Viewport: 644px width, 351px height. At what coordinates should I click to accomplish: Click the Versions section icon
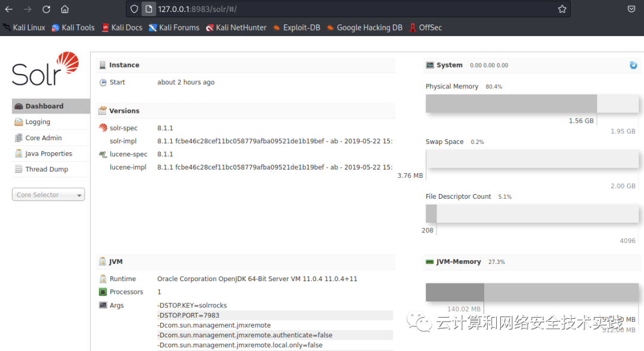tap(103, 110)
